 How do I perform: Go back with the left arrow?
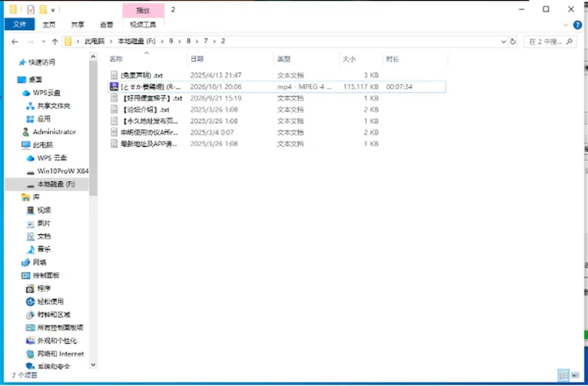pyautogui.click(x=15, y=42)
